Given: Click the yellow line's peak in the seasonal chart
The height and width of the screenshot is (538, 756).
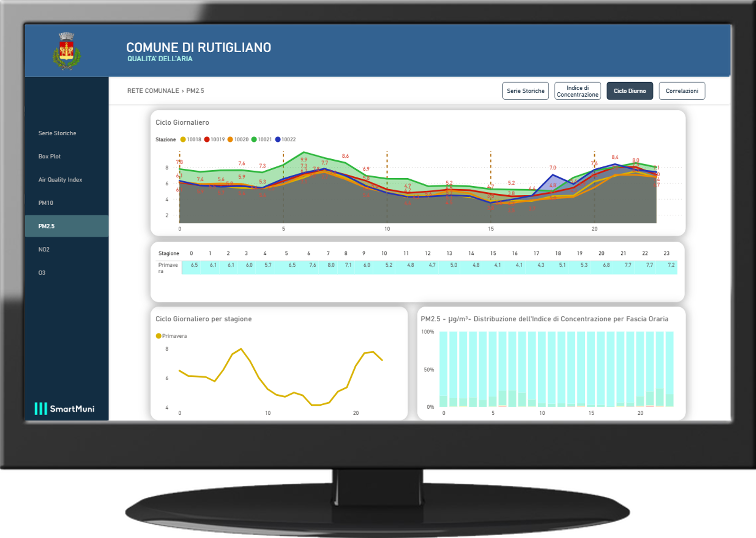Looking at the screenshot, I should tap(241, 349).
